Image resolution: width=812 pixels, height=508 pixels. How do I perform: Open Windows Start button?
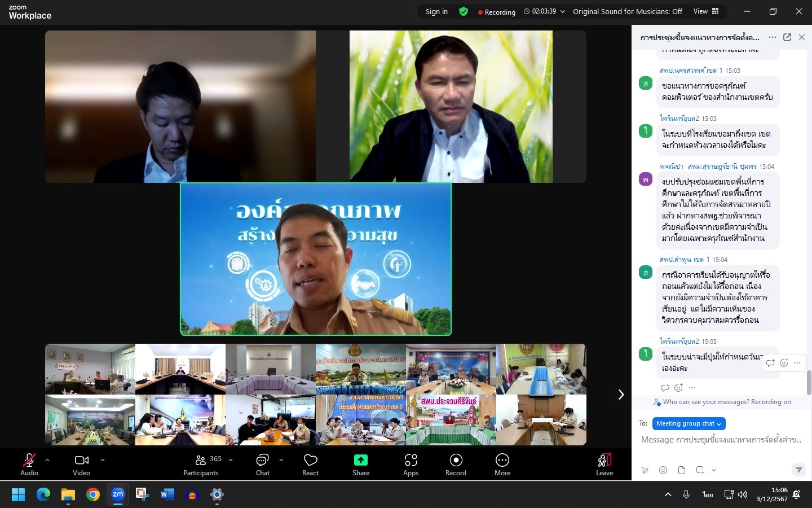[19, 495]
